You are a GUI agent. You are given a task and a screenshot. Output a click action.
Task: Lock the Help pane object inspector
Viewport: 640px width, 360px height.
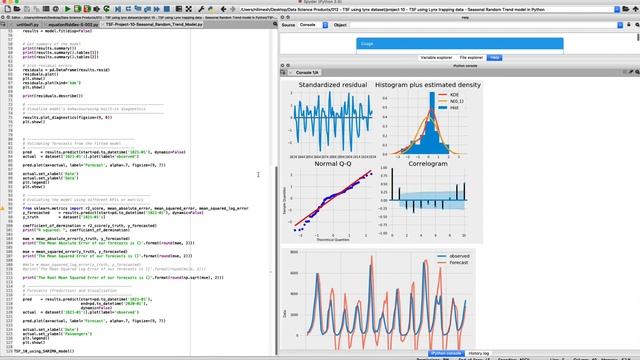click(629, 25)
